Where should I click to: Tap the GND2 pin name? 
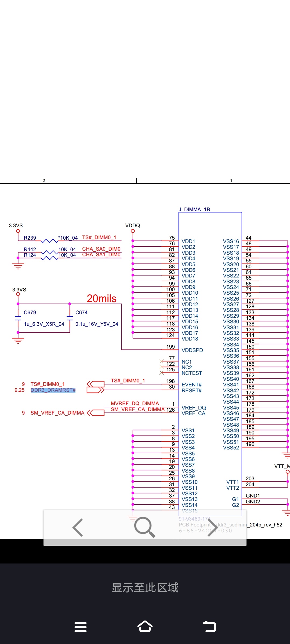point(253,502)
